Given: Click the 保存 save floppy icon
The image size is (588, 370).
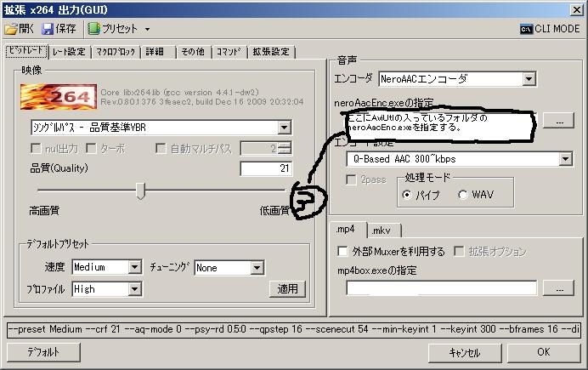Looking at the screenshot, I should coord(48,29).
